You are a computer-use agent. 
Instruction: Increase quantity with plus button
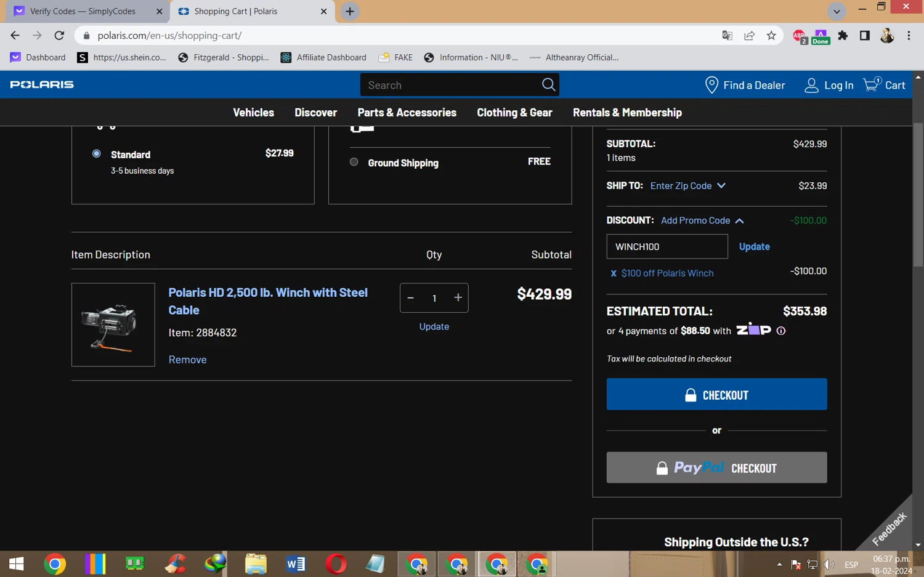click(x=458, y=298)
